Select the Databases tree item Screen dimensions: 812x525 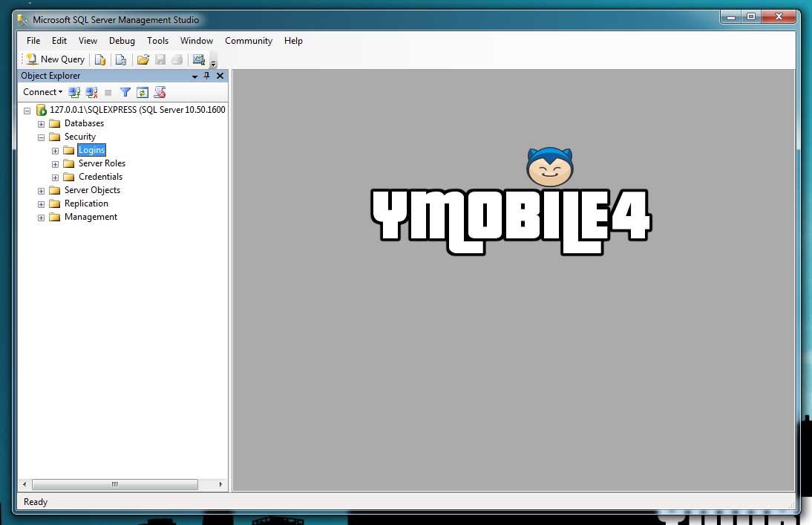84,123
